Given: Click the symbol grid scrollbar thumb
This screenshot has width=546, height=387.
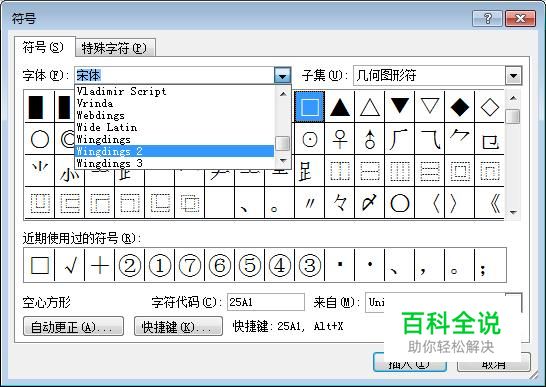Looking at the screenshot, I should pos(513,116).
